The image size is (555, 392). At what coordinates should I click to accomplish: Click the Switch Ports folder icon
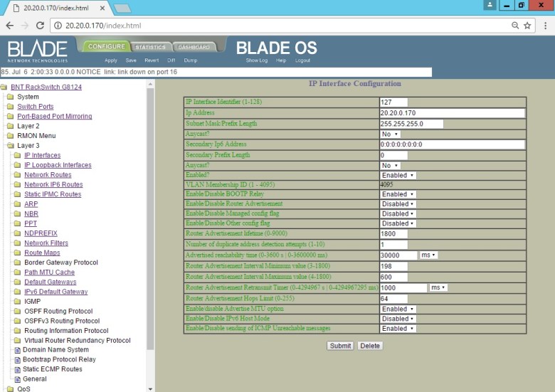coord(11,107)
